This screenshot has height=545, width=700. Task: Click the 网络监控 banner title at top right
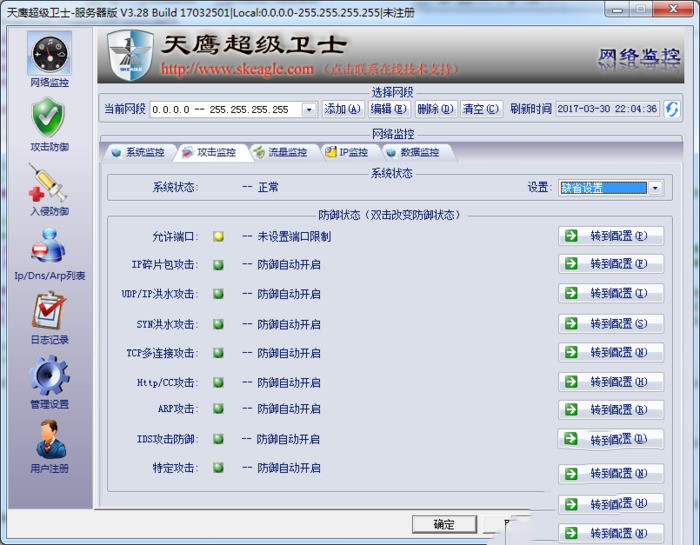pos(639,56)
